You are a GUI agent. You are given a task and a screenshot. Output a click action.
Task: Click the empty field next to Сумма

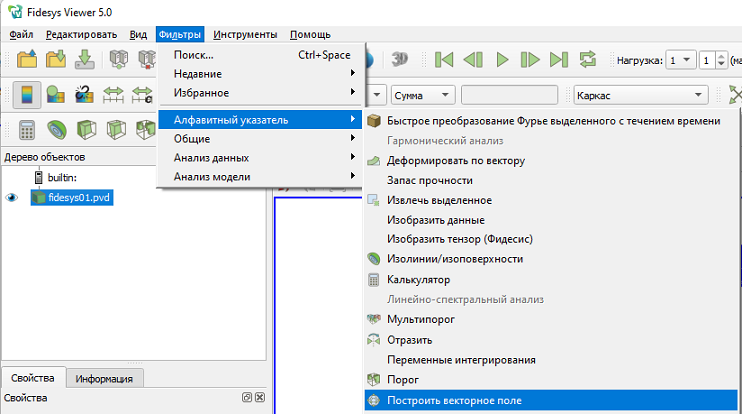(509, 95)
